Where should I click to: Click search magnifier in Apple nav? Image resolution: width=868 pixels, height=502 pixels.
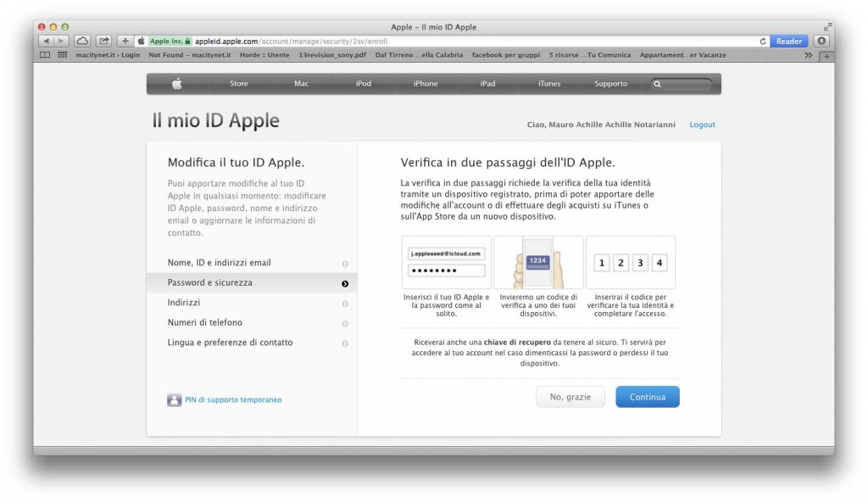pyautogui.click(x=657, y=84)
